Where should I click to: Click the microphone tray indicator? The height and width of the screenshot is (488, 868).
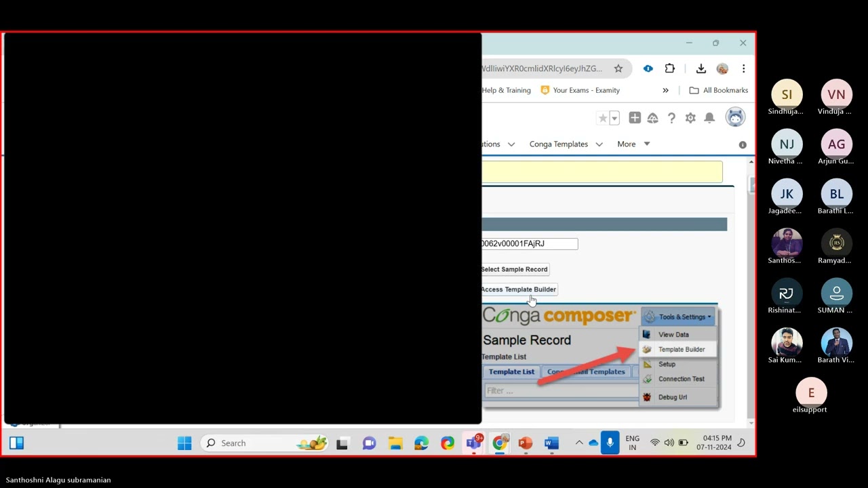point(610,443)
